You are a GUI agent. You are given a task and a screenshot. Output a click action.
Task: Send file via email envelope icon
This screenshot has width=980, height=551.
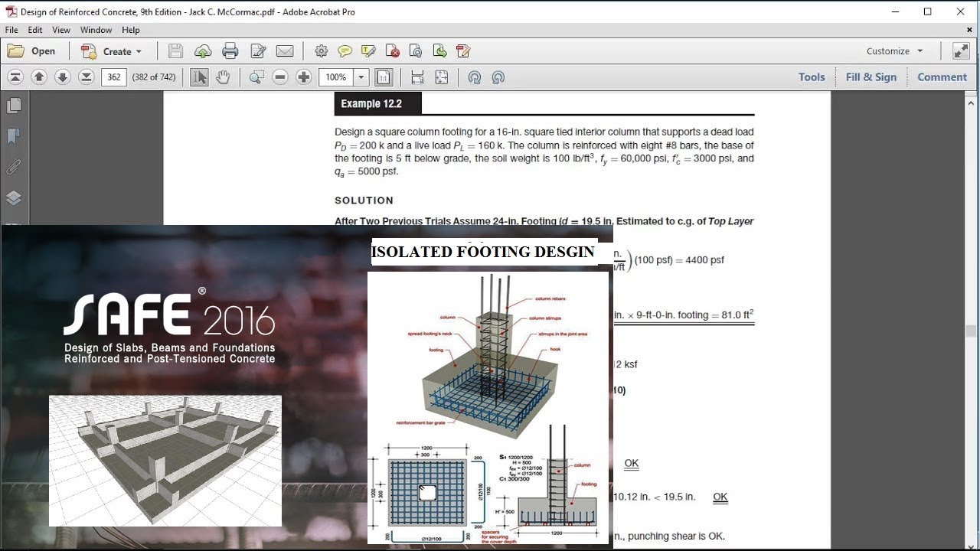coord(285,51)
